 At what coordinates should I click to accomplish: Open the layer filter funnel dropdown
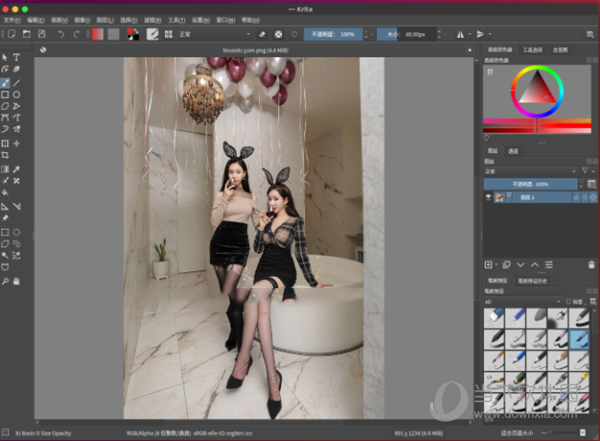click(588, 171)
